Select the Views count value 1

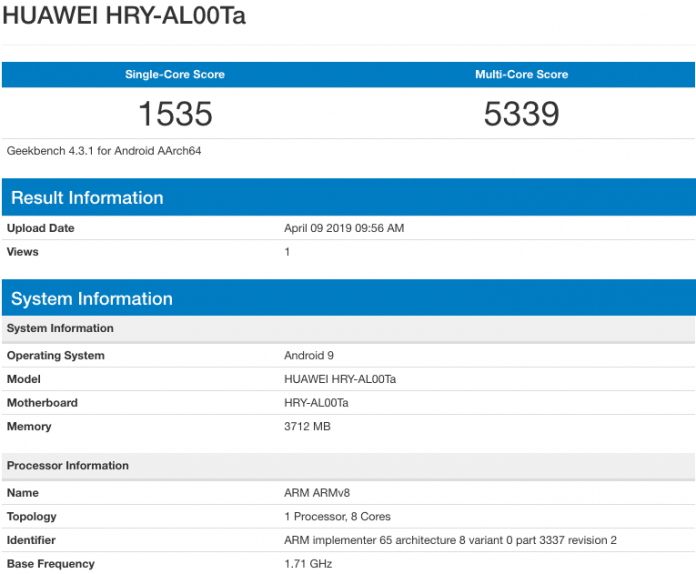pyautogui.click(x=287, y=252)
